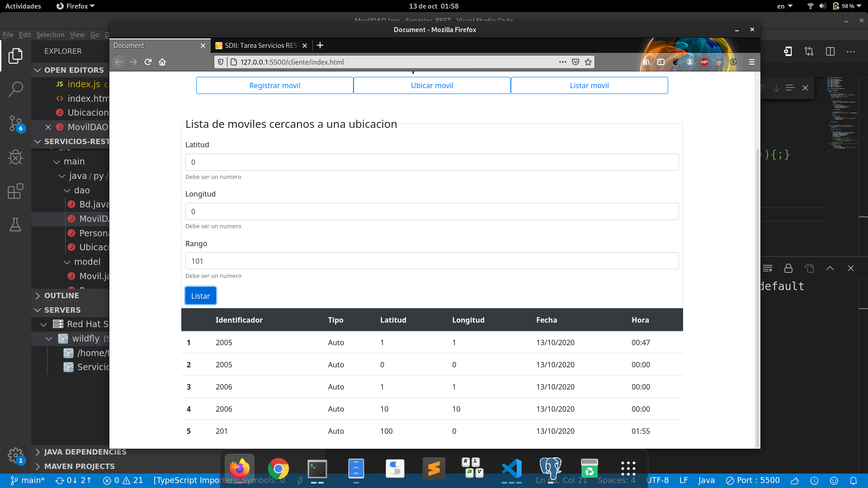Toggle the terminal panel lock icon
This screenshot has width=868, height=488.
pos(788,268)
